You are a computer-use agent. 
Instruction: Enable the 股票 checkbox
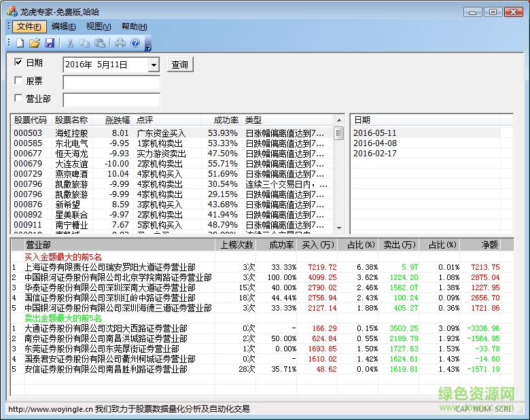19,81
